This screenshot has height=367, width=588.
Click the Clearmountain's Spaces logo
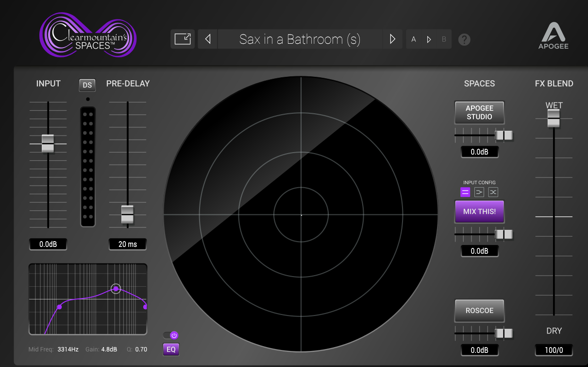point(87,35)
